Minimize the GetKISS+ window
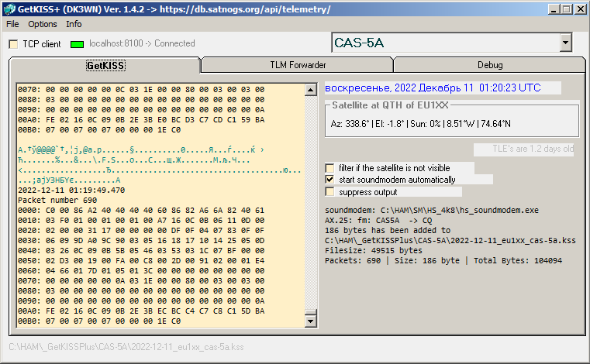This screenshot has width=590, height=364. click(x=553, y=9)
